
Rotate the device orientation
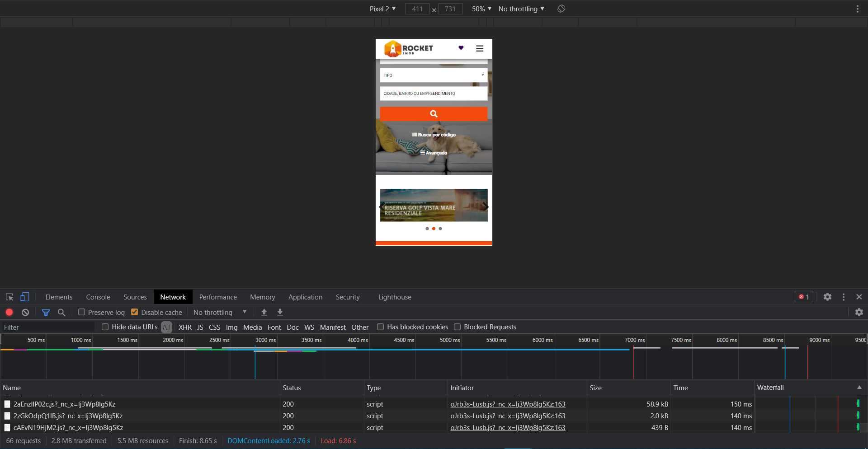(x=561, y=9)
